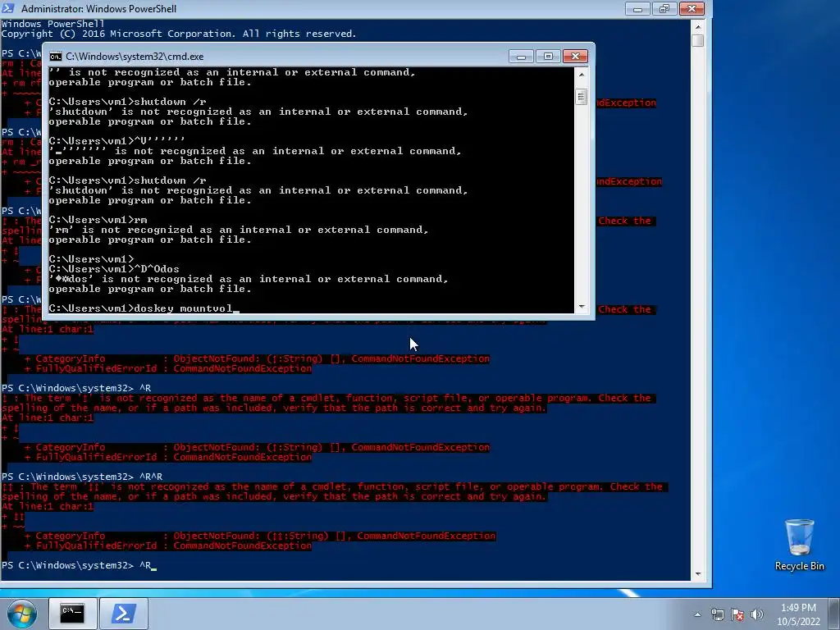Close the cmd.exe window

[x=575, y=57]
